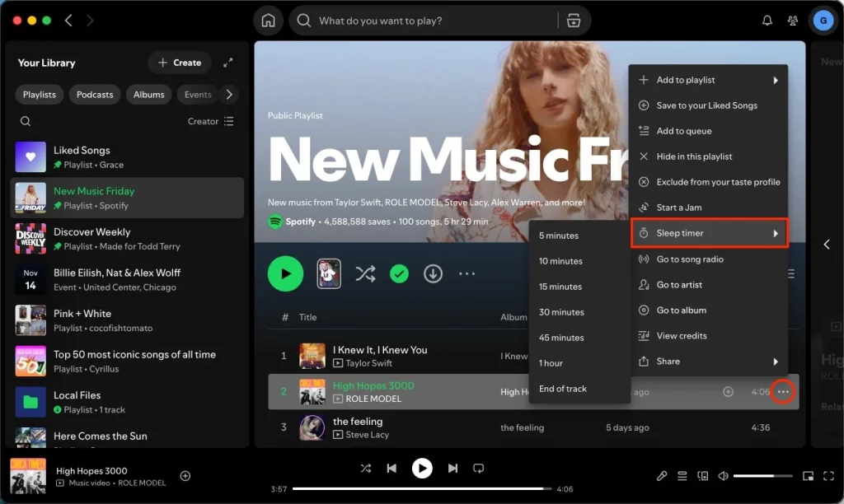Go back with the left arrow
Screen dimensions: 844x504
point(68,21)
